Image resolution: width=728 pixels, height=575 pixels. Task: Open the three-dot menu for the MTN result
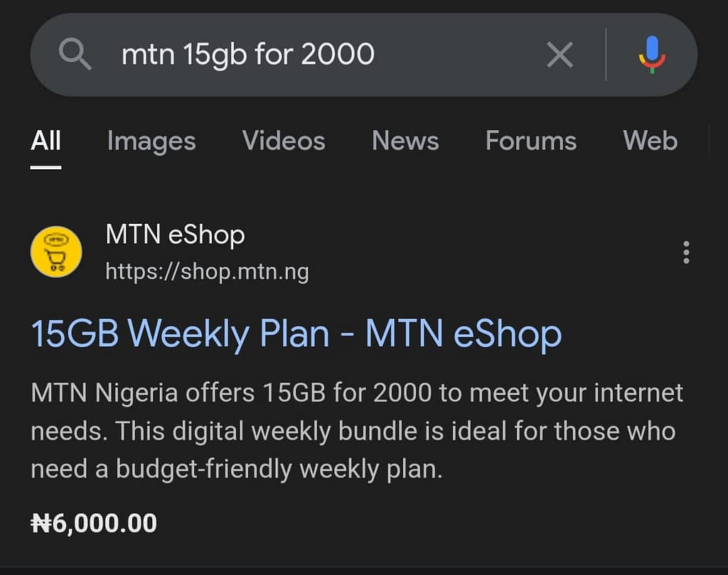686,252
